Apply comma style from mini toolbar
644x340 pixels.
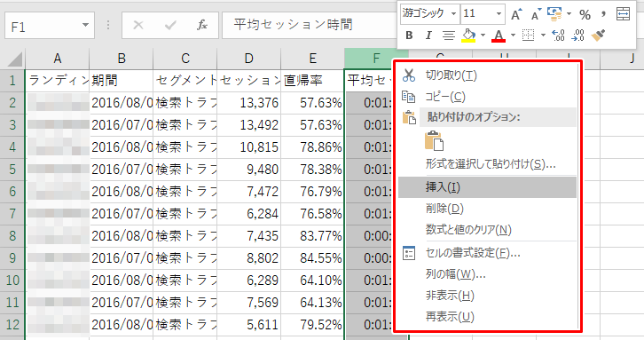point(603,14)
